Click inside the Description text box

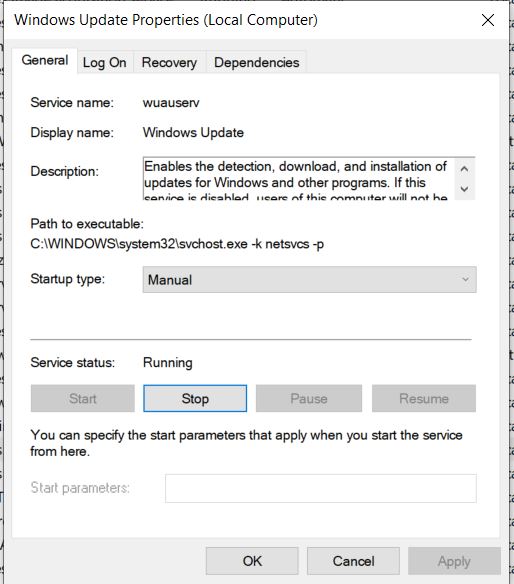298,179
